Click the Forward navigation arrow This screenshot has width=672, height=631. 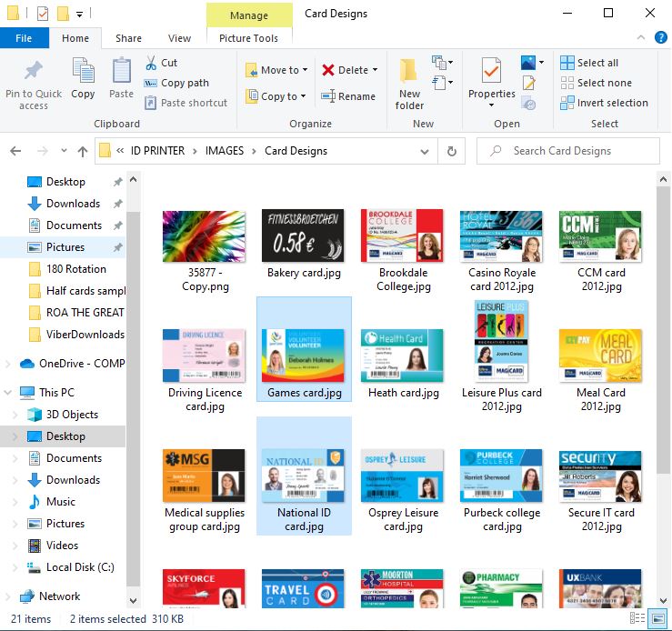(x=43, y=151)
